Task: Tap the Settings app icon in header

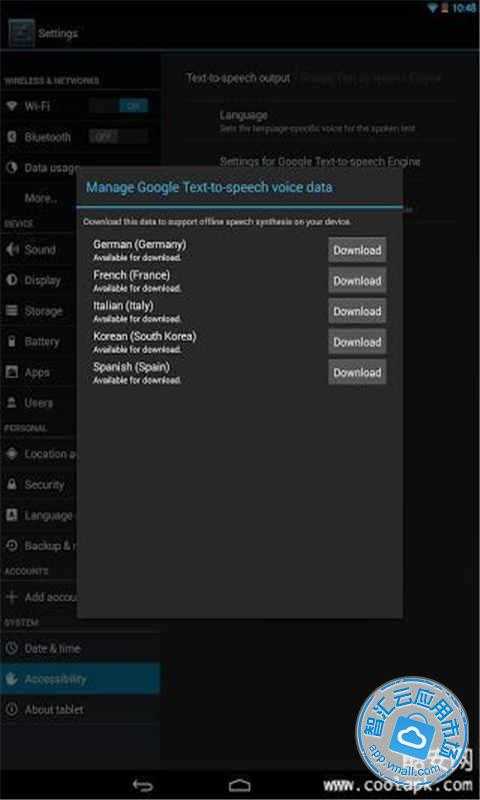Action: point(21,33)
